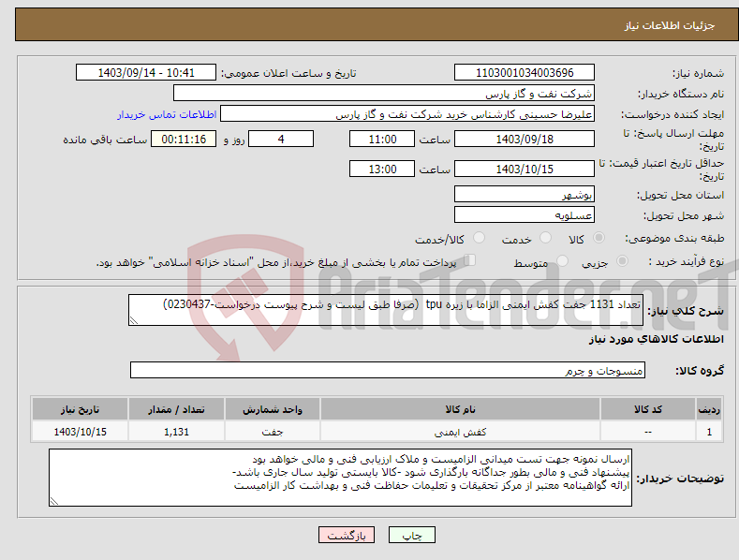Click the تعداد / مقدار column header
Viewport: 739px width, 560px height.
point(176,409)
